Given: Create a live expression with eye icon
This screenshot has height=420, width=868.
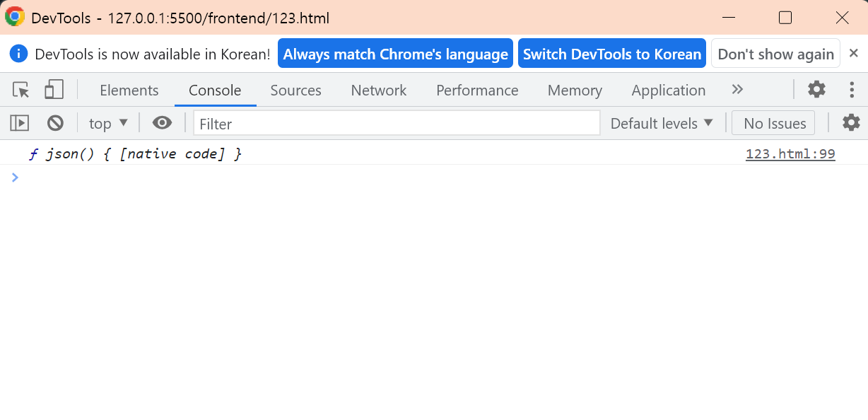Looking at the screenshot, I should coord(162,123).
